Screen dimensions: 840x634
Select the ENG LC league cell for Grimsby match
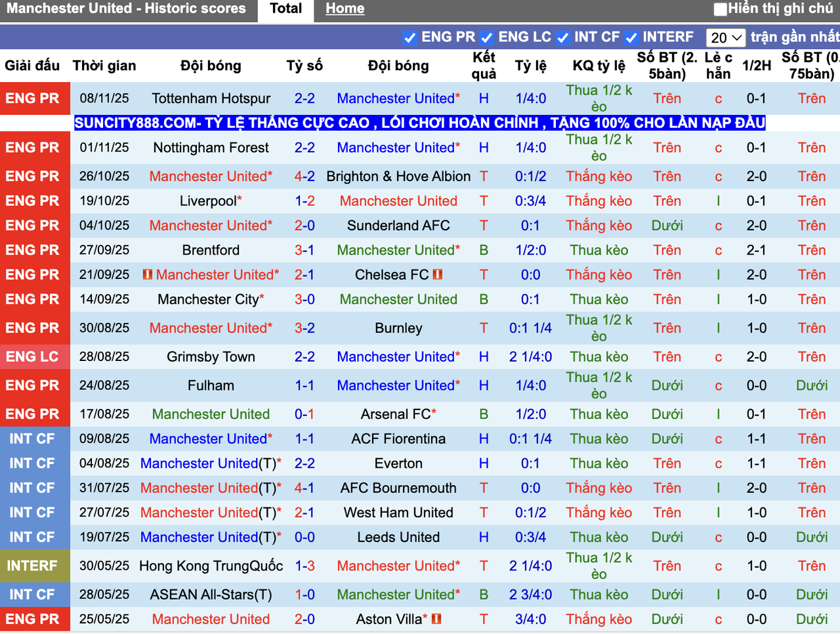[35, 357]
